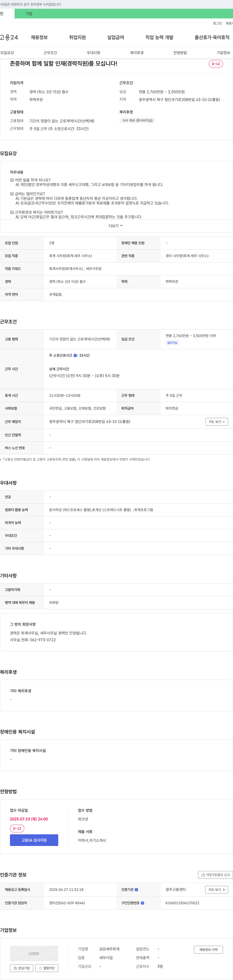The height and width of the screenshot is (980, 233).
Task: Click the 광주고용센터 text
Action: (x=176, y=889)
